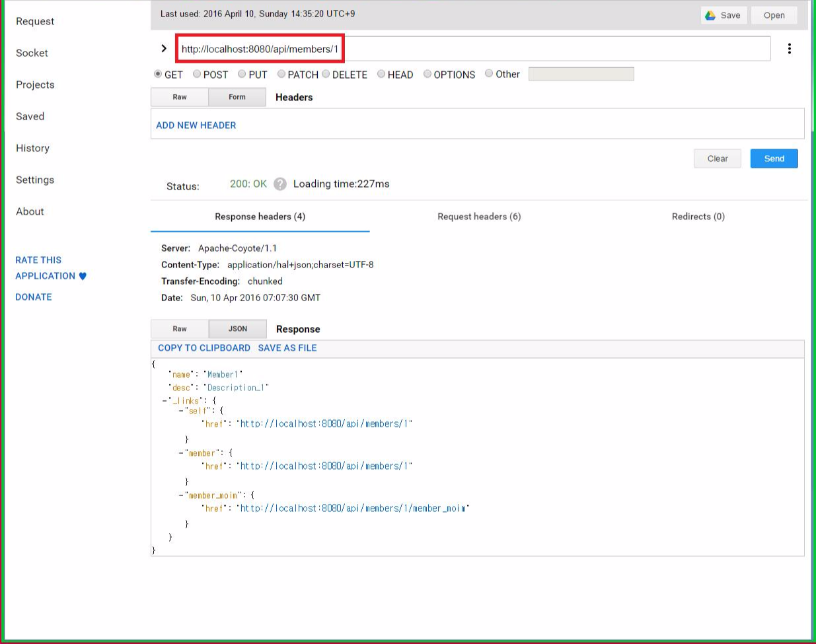The height and width of the screenshot is (644, 816).
Task: Switch to Response headers (4) tab
Action: coord(260,217)
